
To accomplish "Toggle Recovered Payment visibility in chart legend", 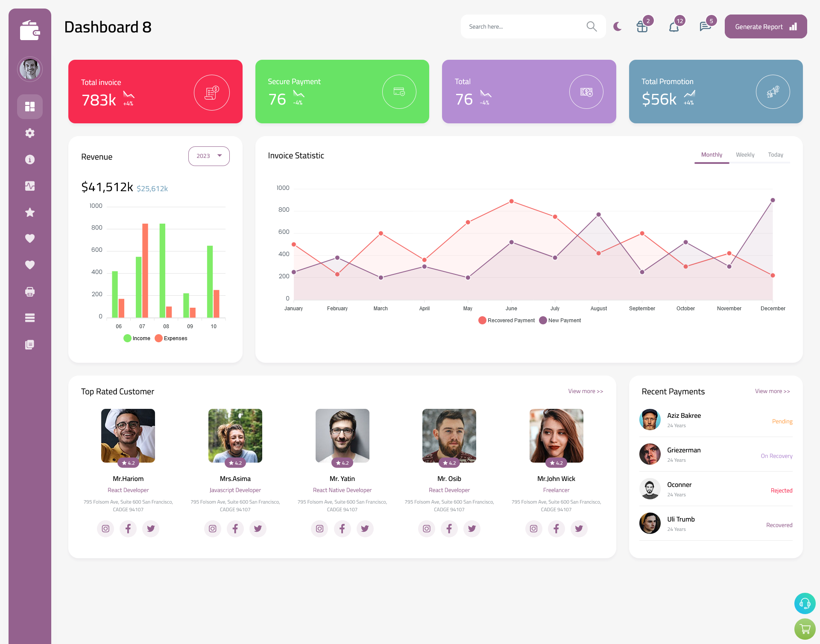I will pyautogui.click(x=507, y=321).
